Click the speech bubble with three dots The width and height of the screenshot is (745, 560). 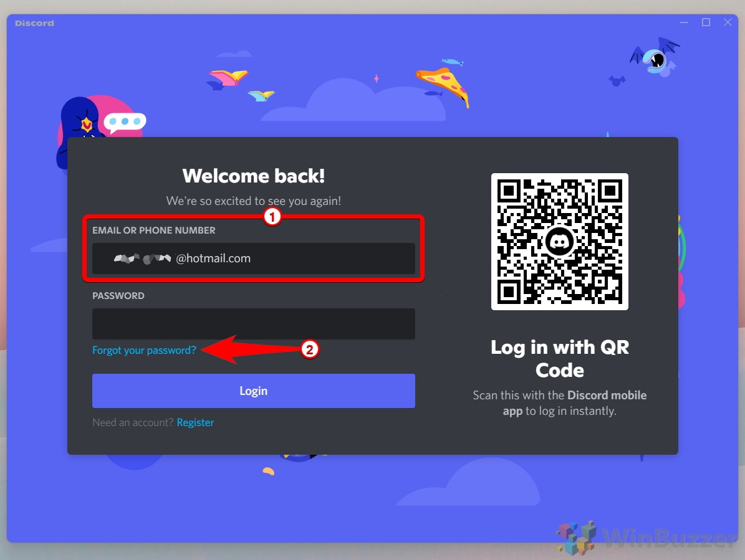pos(125,122)
